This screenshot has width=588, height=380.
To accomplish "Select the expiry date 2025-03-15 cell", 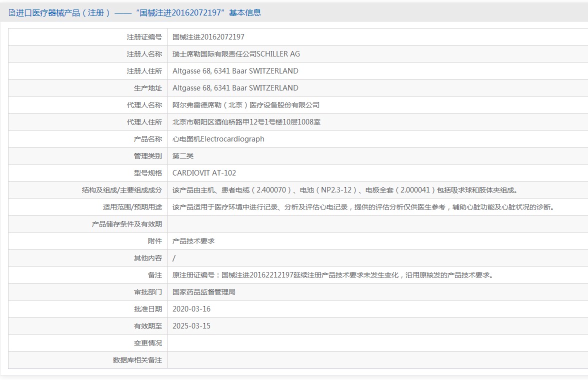I will [191, 325].
